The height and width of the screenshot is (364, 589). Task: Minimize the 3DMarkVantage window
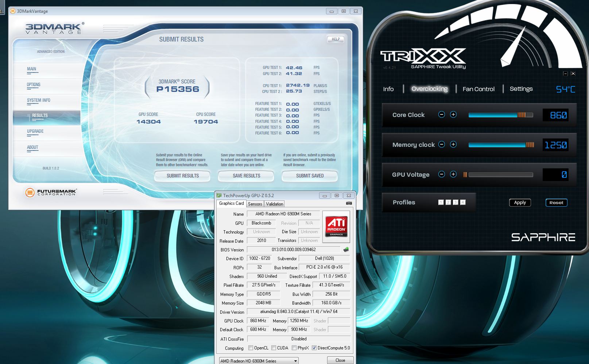[x=332, y=11]
